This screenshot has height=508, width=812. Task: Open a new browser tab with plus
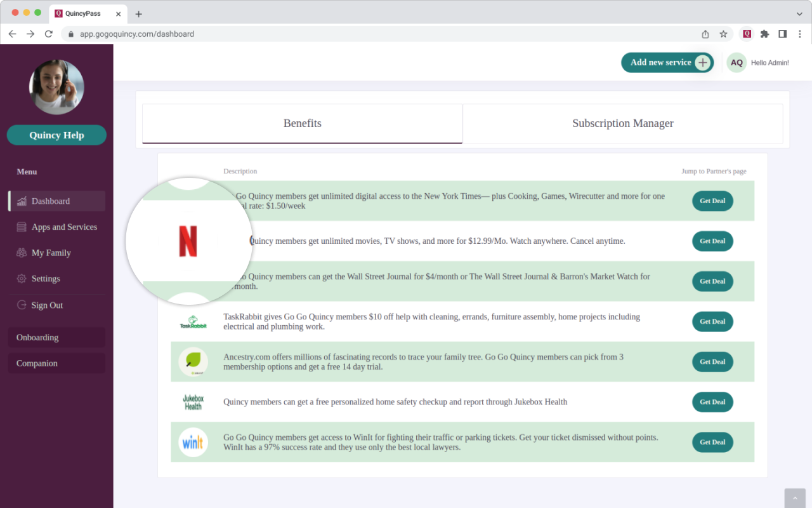point(138,14)
